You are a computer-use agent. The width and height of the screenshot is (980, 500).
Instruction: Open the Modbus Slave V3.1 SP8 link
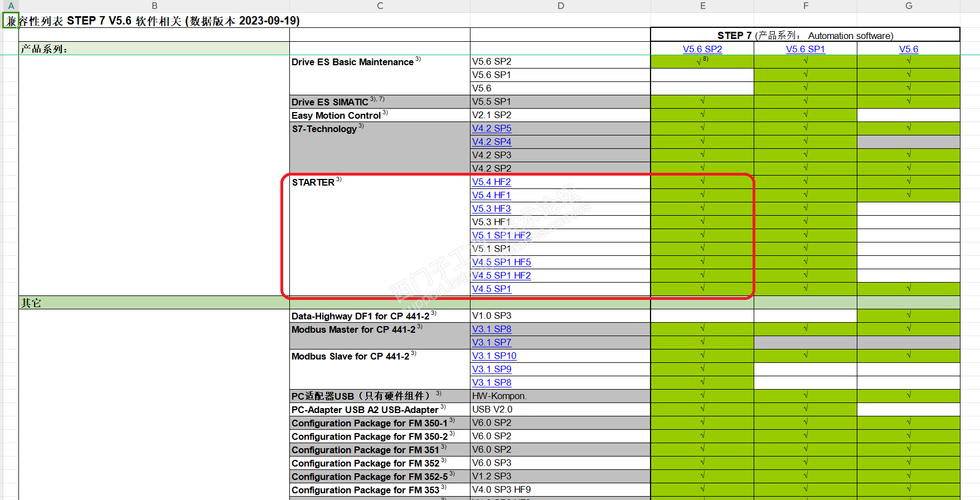(x=492, y=382)
